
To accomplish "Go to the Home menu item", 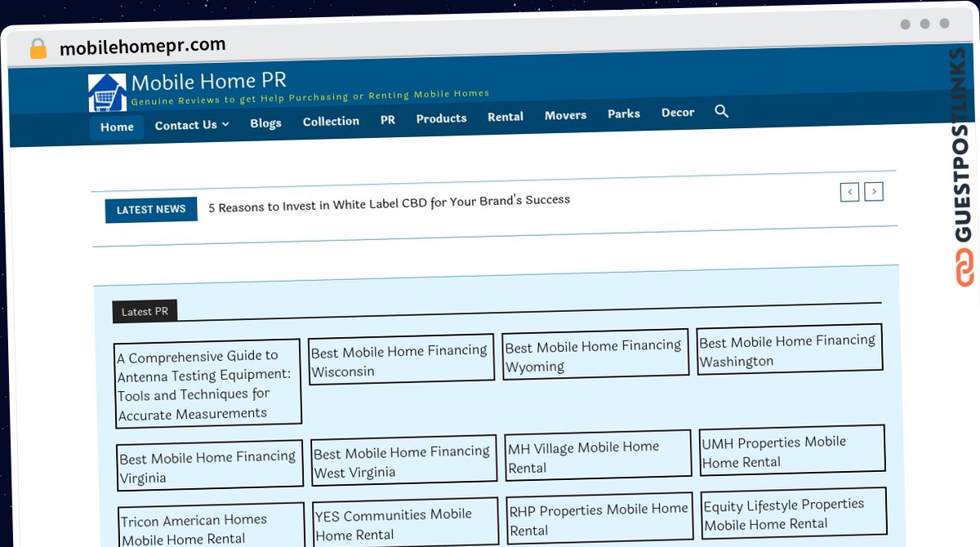I will (117, 127).
